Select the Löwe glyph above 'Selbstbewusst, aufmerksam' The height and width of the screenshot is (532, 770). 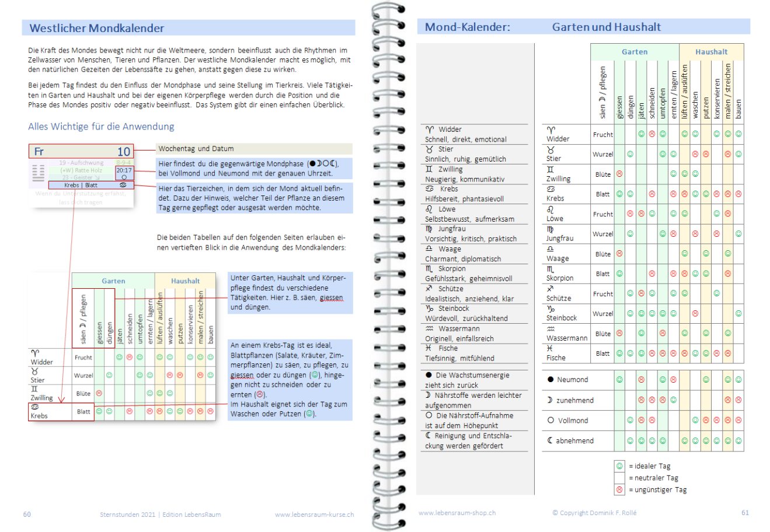click(430, 209)
